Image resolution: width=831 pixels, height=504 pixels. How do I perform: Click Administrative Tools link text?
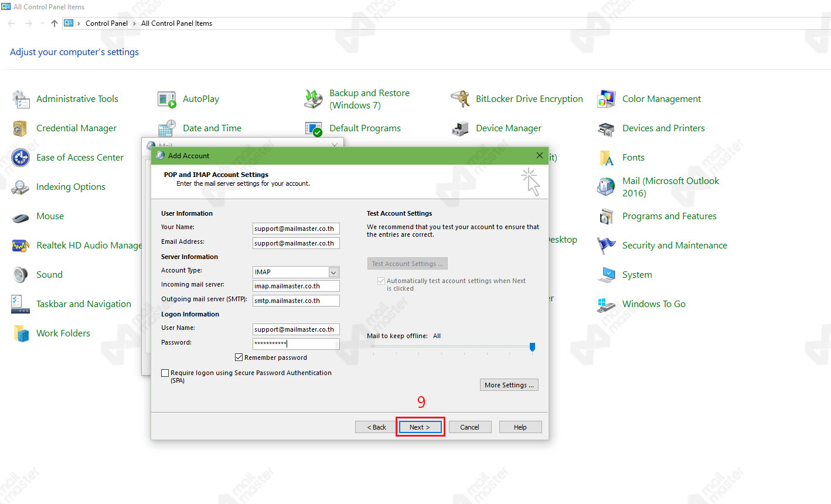click(x=77, y=99)
